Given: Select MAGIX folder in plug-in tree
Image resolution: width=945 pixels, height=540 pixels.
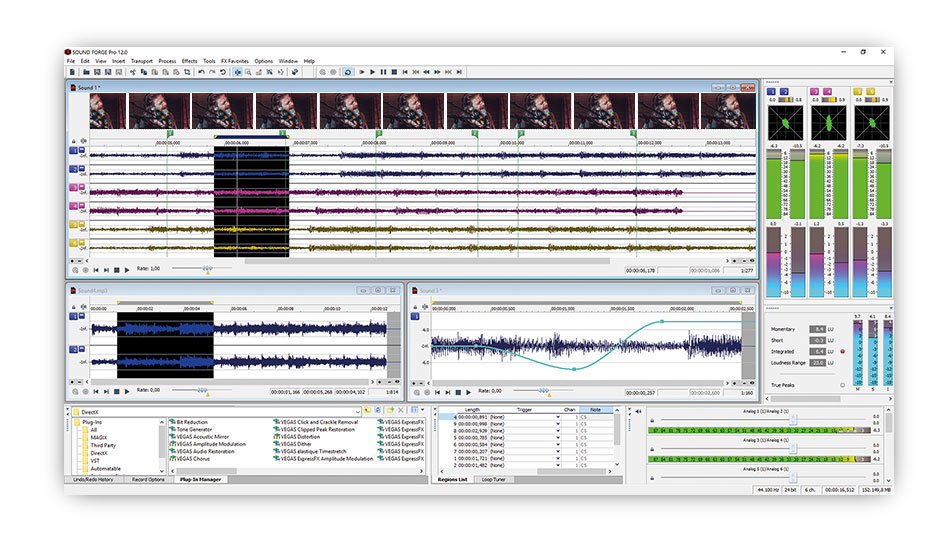Looking at the screenshot, I should pyautogui.click(x=98, y=438).
